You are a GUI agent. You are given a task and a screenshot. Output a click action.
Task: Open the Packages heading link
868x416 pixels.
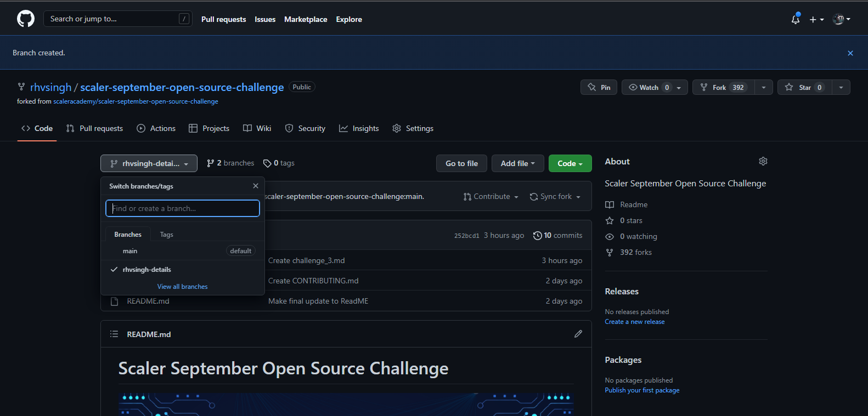coord(623,360)
